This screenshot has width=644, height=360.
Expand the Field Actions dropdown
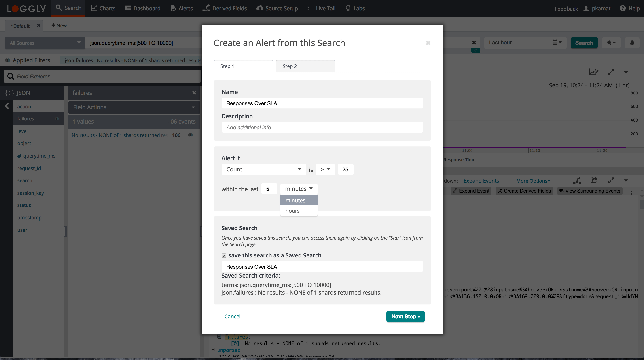click(x=134, y=107)
